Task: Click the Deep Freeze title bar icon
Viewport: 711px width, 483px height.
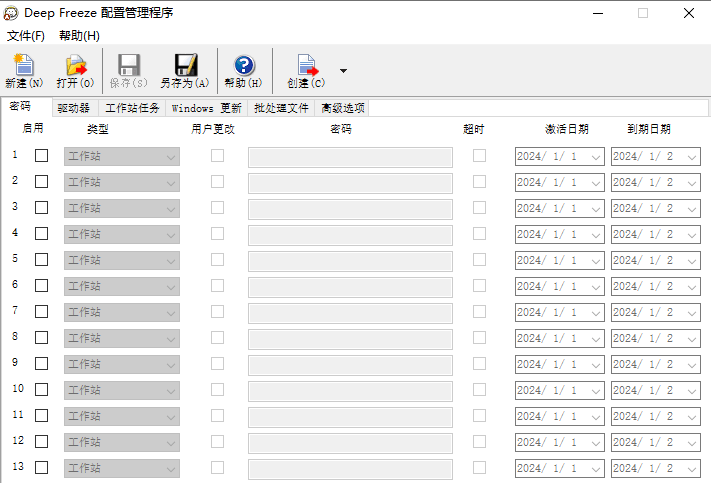Action: point(12,13)
